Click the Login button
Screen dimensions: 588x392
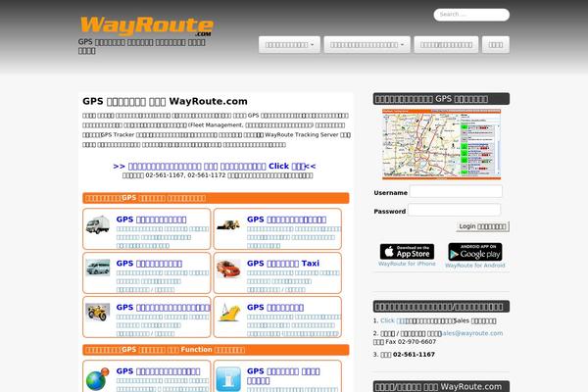(482, 226)
